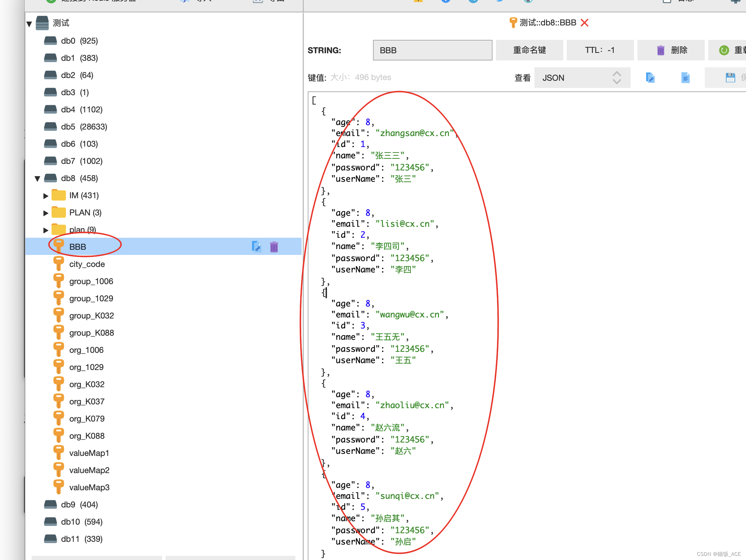
Task: Click the IM folder icon
Action: click(59, 195)
